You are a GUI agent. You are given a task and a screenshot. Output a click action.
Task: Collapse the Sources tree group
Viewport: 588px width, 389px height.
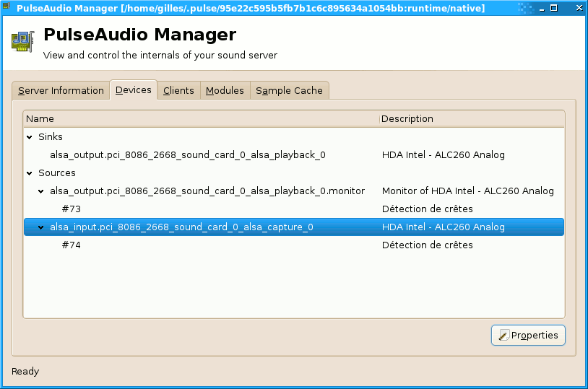pyautogui.click(x=30, y=173)
